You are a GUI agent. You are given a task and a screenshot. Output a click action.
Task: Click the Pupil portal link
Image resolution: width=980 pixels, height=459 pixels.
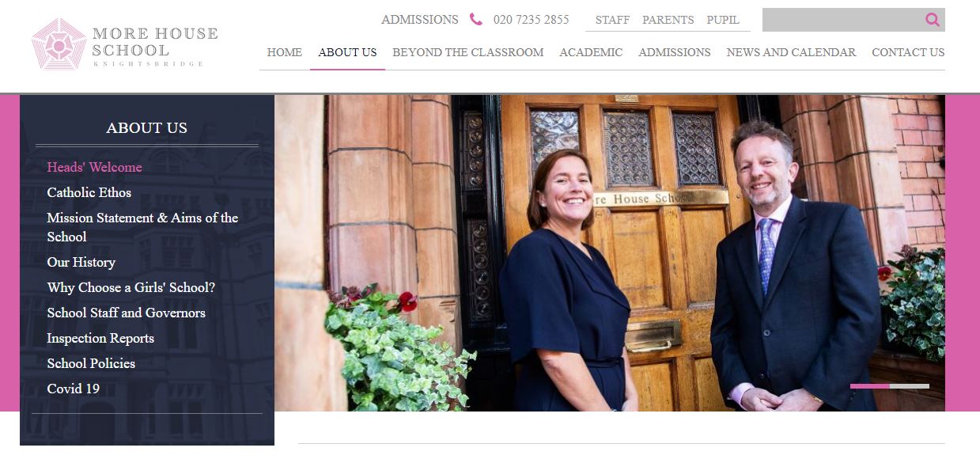click(x=723, y=20)
